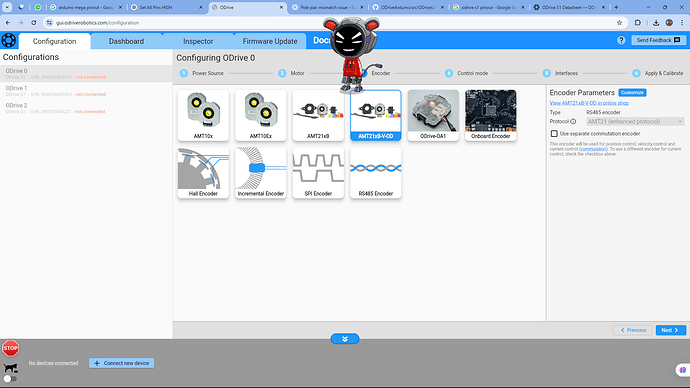Select the AMT10x encoder card
The height and width of the screenshot is (388, 690).
[x=203, y=115]
